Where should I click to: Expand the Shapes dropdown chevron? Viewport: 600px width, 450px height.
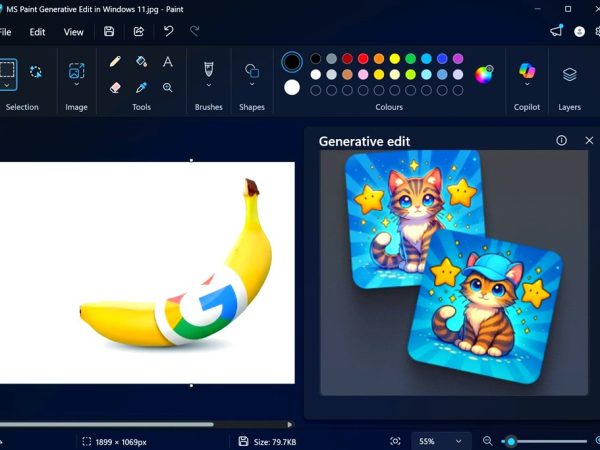tap(252, 84)
